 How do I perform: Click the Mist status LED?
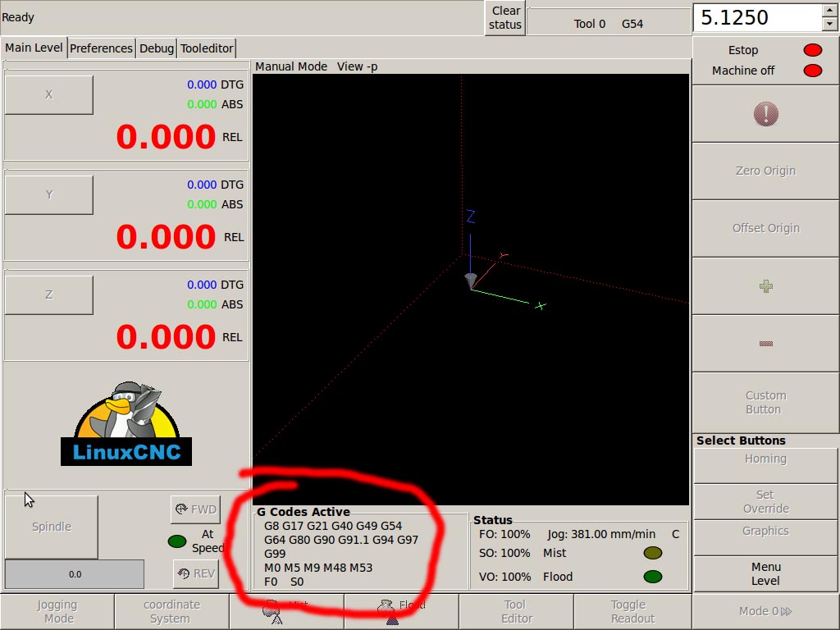(652, 553)
